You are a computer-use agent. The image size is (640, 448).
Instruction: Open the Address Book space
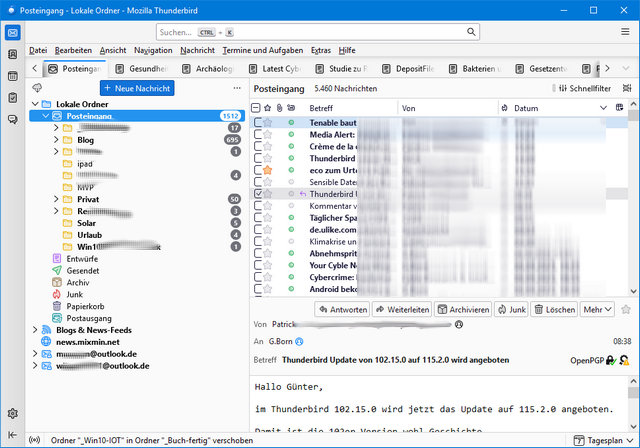coord(13,54)
